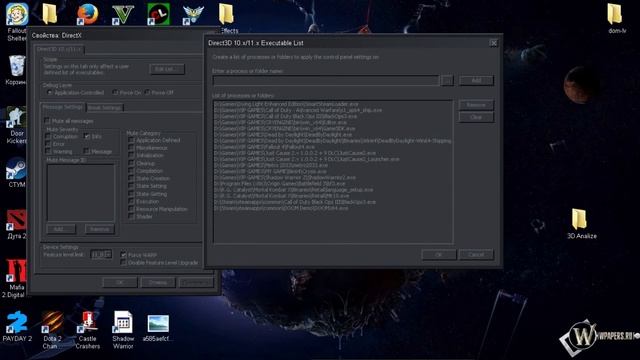Image resolution: width=640 pixels, height=360 pixels.
Task: Select Application Controlled debug layer option
Action: tap(50, 93)
